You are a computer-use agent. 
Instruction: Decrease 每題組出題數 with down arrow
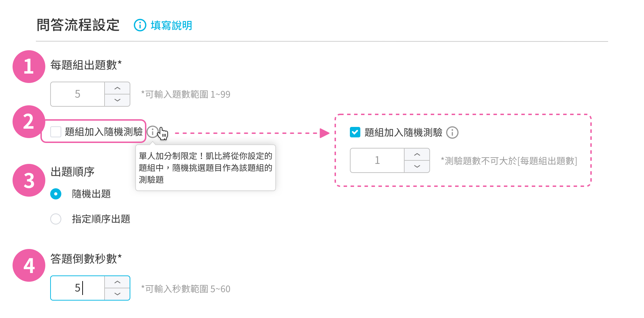117,100
